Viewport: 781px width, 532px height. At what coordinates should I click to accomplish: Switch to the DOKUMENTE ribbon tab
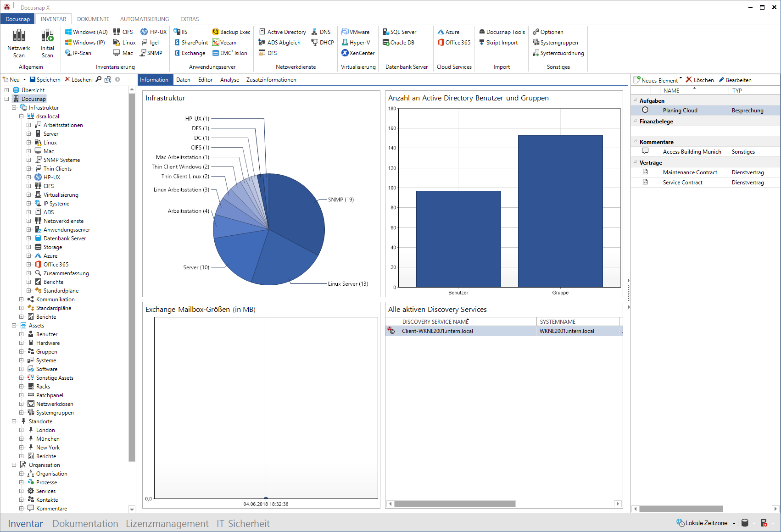point(93,19)
